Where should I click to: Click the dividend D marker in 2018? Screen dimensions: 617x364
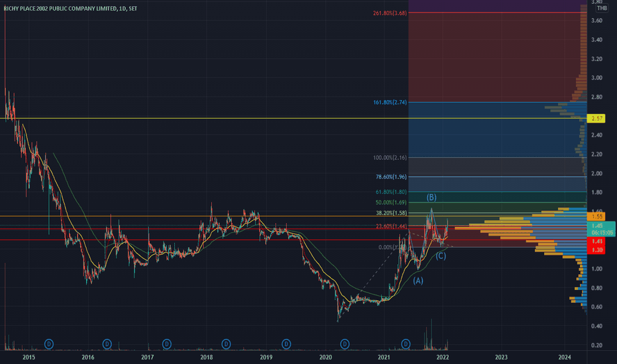(226, 344)
